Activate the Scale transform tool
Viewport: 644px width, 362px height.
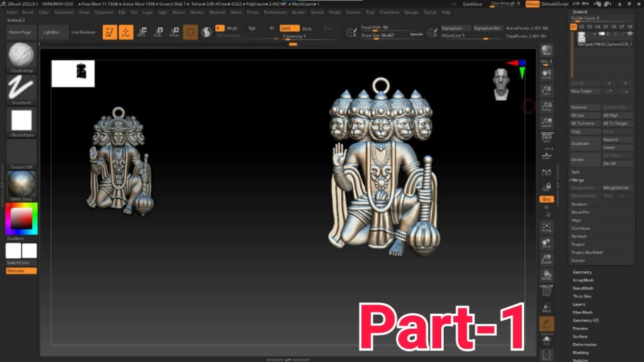[x=158, y=32]
